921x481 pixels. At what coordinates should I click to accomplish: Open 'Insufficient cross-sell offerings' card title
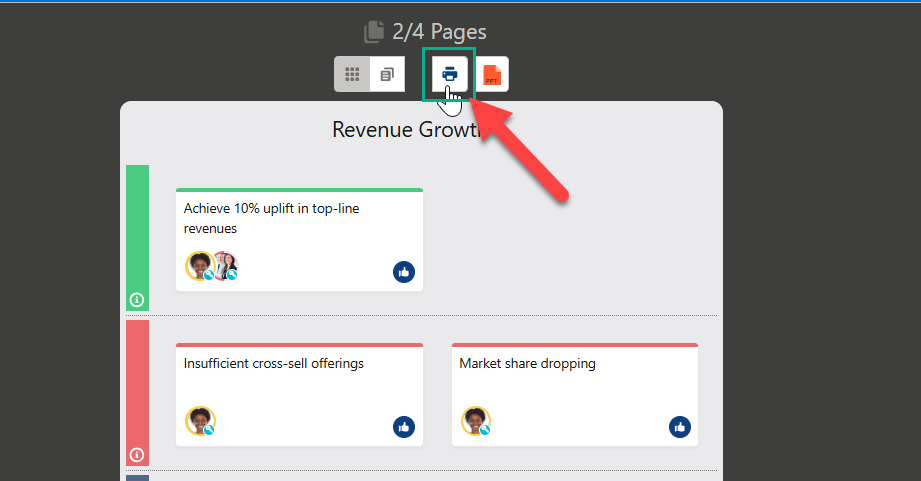pos(273,364)
